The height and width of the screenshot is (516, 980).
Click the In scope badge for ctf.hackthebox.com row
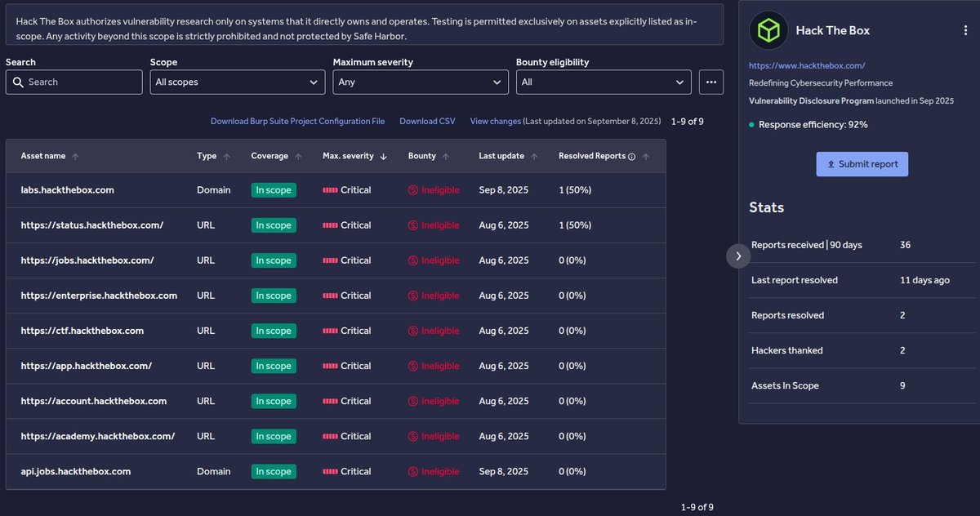(x=274, y=331)
